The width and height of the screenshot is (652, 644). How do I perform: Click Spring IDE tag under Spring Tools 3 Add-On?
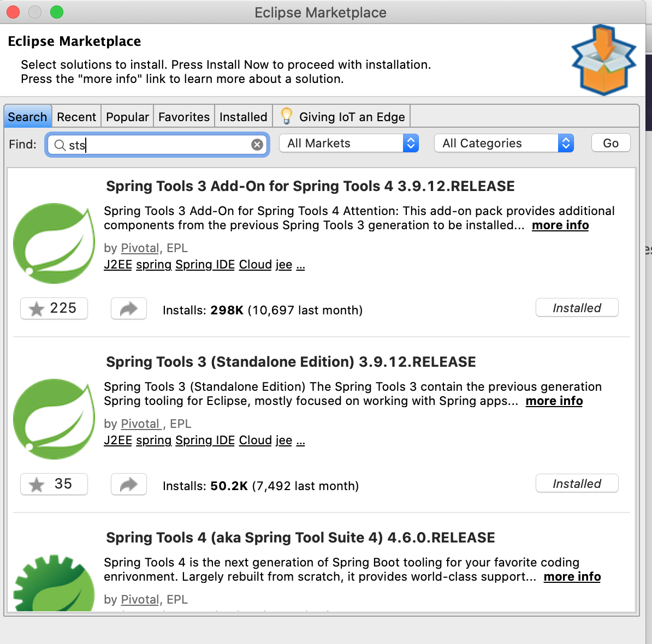[205, 265]
